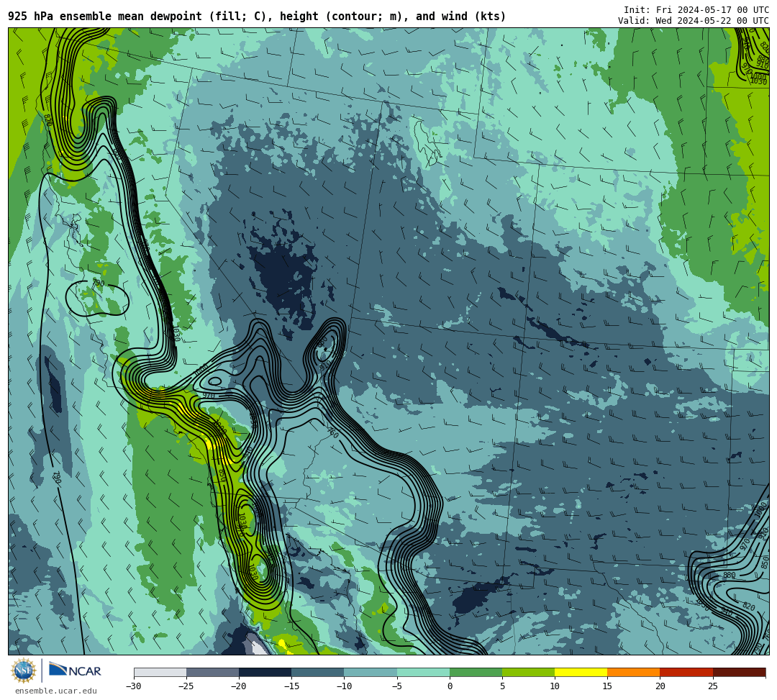Pick the orange 15 to 20 colorbar segment
The height and width of the screenshot is (700, 777).
[634, 672]
